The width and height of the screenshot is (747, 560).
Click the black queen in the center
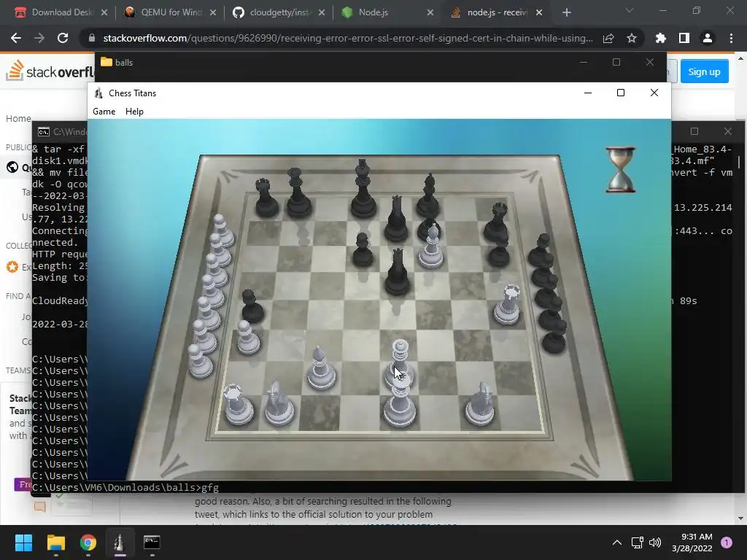pyautogui.click(x=397, y=273)
